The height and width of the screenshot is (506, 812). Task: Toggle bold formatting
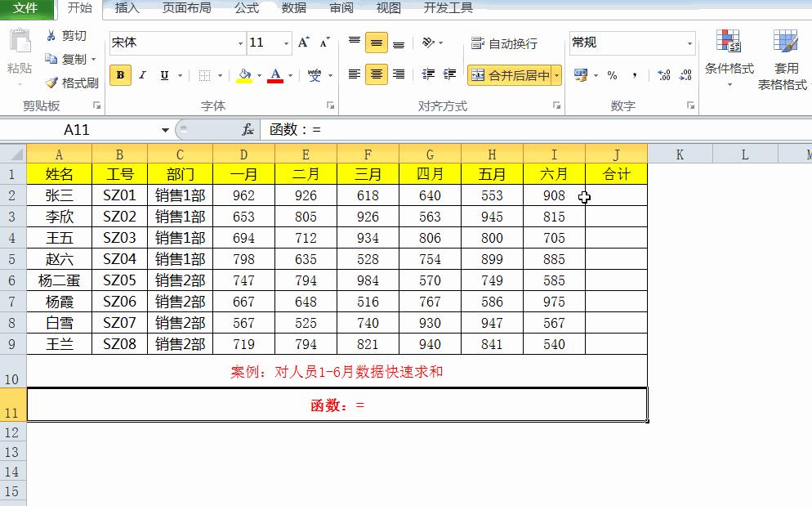pyautogui.click(x=119, y=74)
